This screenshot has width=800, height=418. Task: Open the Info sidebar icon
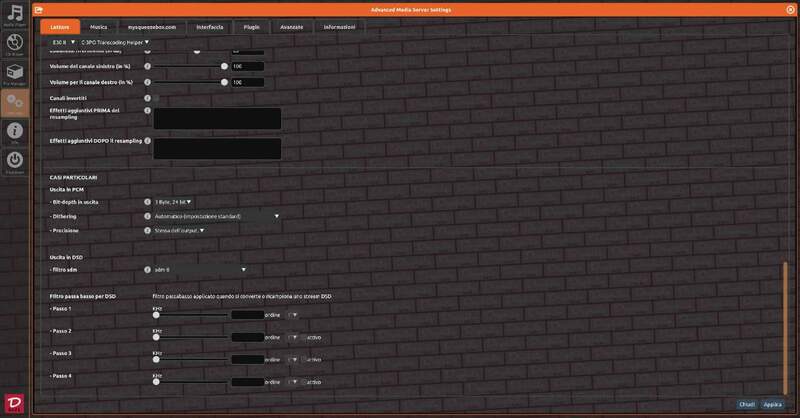pos(15,132)
